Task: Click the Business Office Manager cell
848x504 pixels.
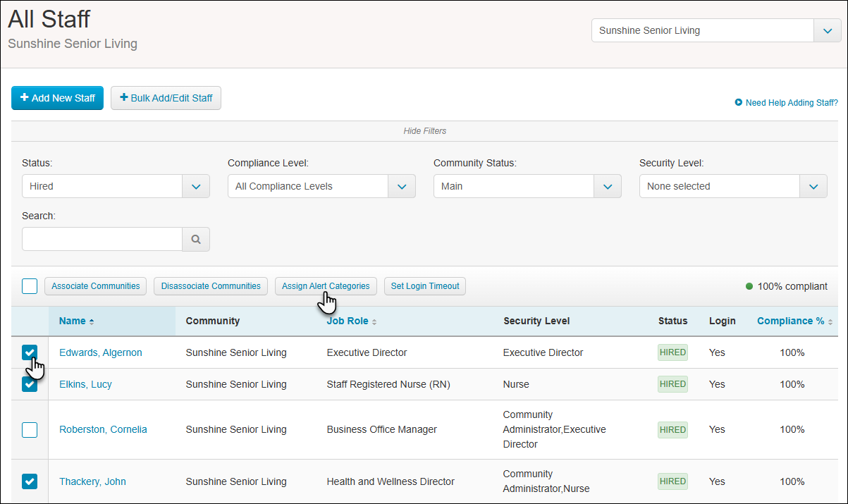Action: point(382,429)
